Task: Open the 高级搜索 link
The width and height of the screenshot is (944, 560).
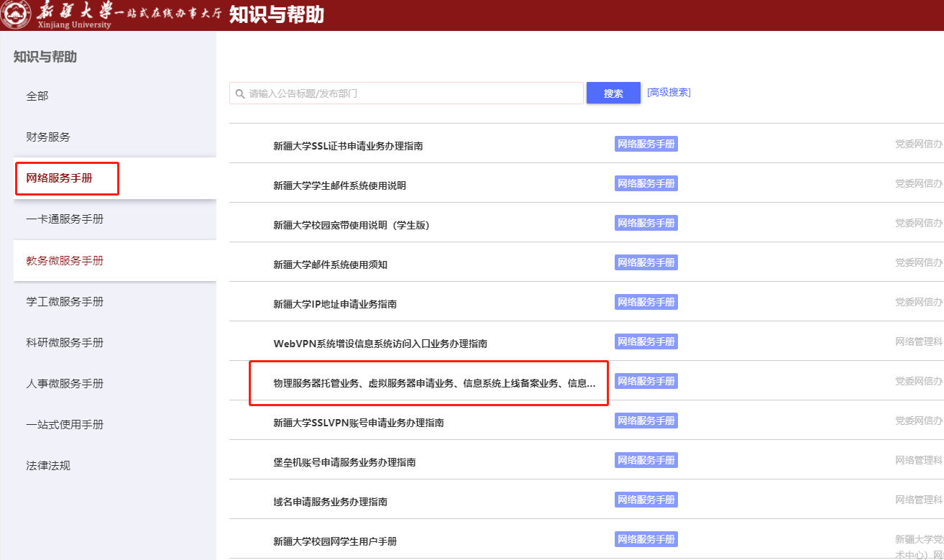Action: point(669,92)
